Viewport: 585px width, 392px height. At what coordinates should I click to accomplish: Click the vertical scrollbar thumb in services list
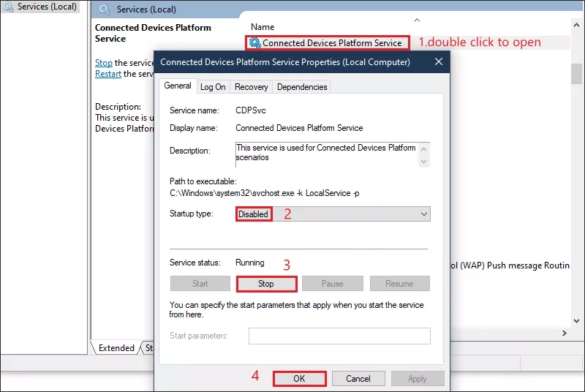576,73
